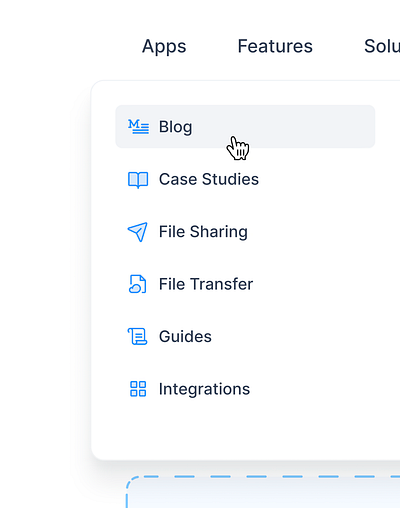Click blank header space left of Apps
Viewport: 400px width, 508px height.
pyautogui.click(x=67, y=46)
